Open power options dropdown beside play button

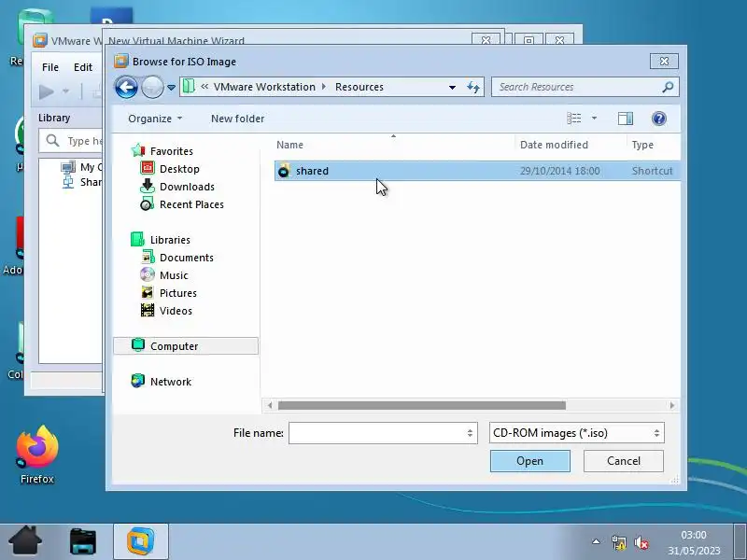point(65,91)
